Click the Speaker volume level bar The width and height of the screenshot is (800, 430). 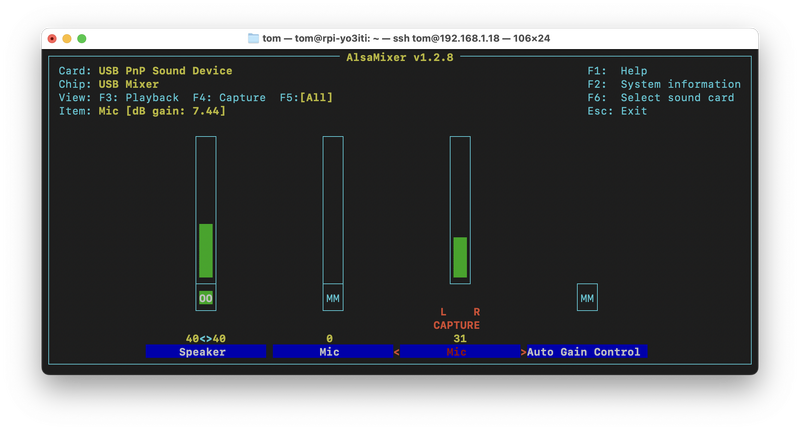tap(205, 250)
